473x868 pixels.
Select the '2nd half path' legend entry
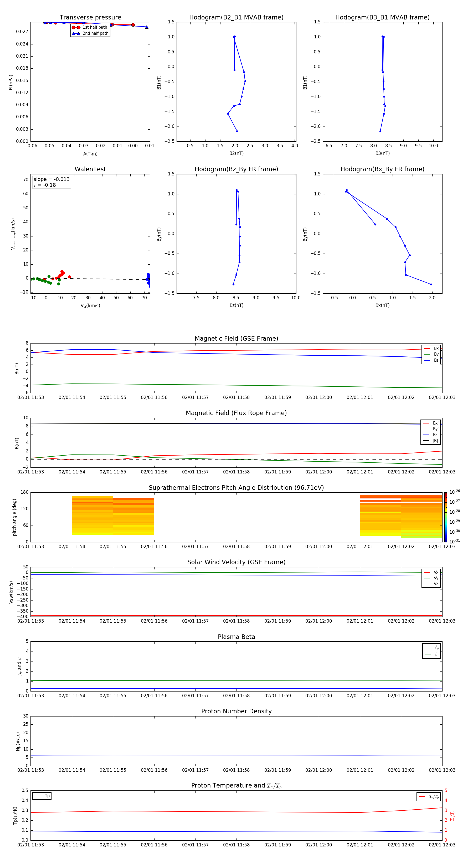90,33
